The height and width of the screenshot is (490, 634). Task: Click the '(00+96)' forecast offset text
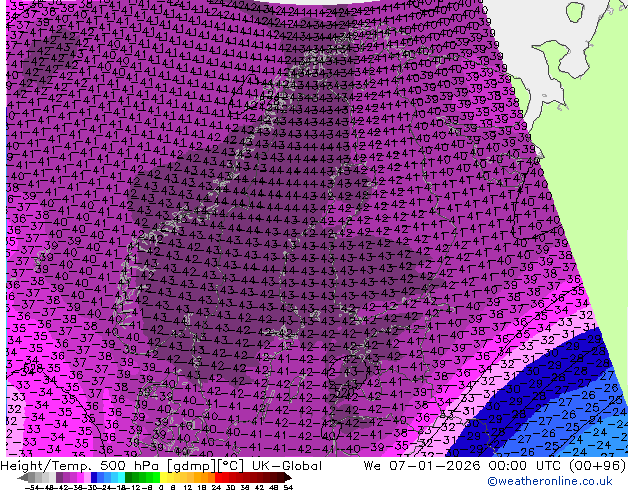(x=598, y=466)
